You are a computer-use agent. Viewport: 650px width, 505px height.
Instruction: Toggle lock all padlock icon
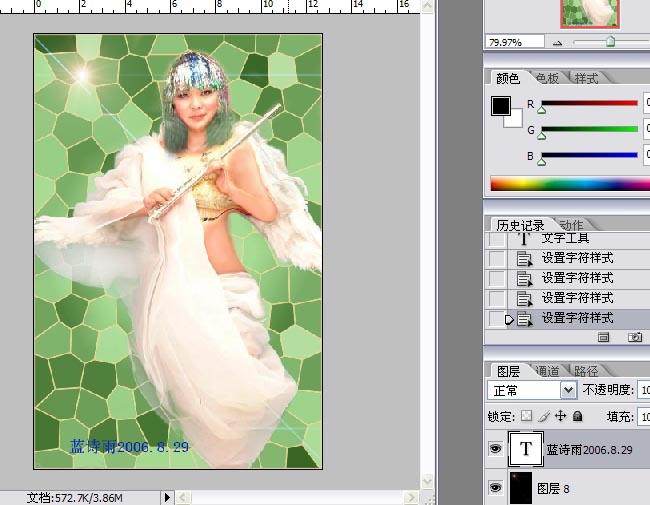[x=577, y=415]
